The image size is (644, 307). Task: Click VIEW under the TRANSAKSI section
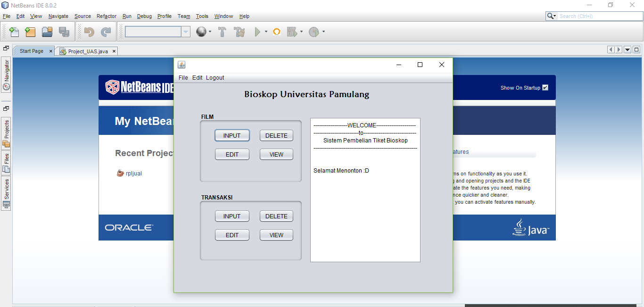click(x=276, y=234)
